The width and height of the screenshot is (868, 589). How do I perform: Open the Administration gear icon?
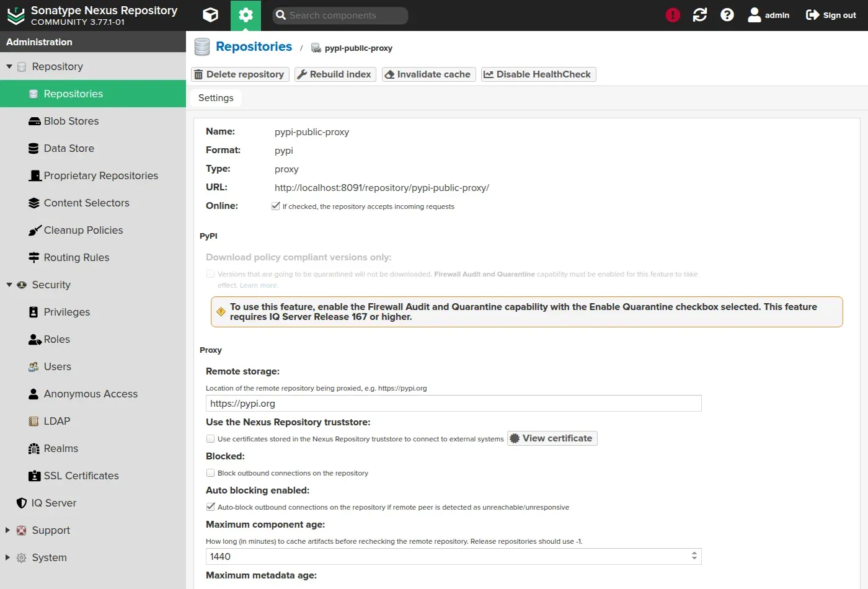[246, 15]
